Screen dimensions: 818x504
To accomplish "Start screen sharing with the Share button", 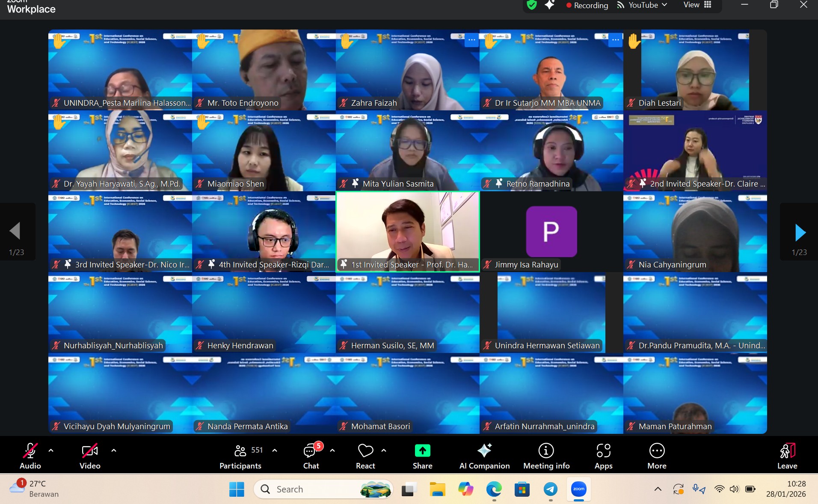I will point(422,456).
